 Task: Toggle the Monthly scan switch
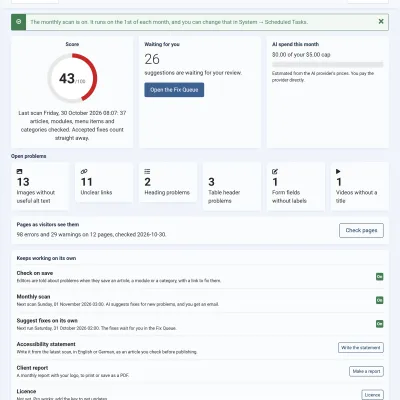click(379, 300)
